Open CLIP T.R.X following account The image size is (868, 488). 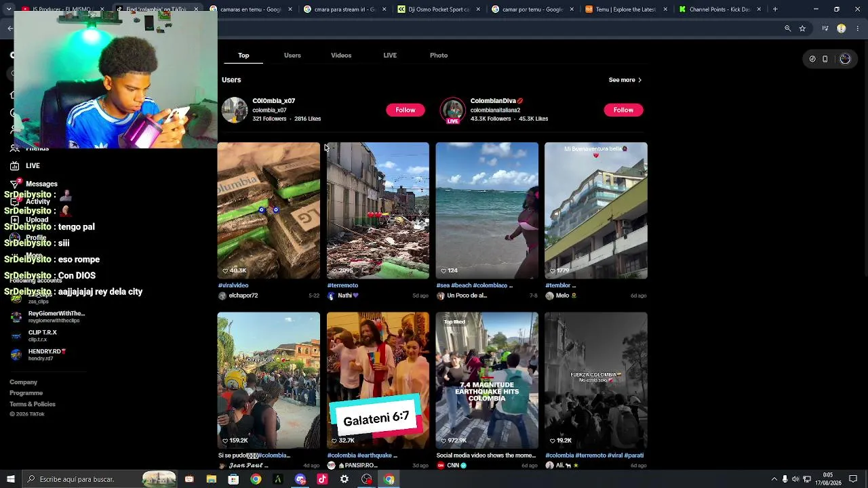point(35,335)
